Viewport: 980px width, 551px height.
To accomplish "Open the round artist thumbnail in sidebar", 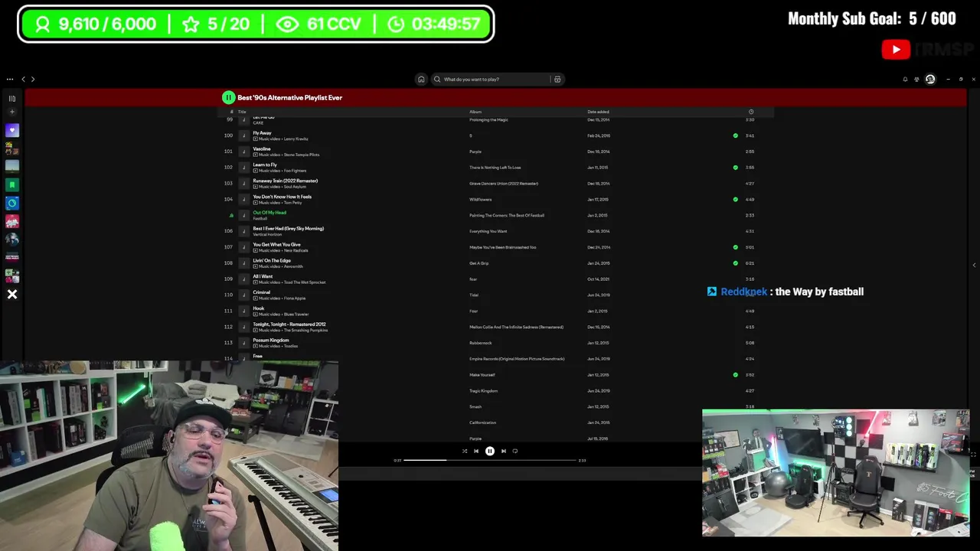I will pyautogui.click(x=12, y=239).
